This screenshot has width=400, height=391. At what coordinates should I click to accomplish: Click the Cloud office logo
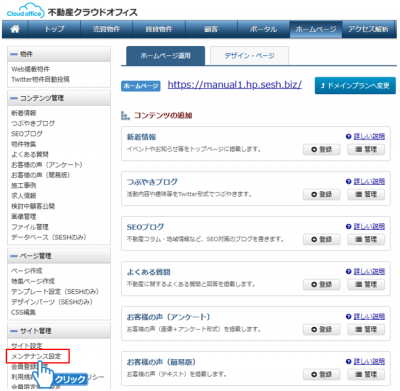click(x=25, y=11)
